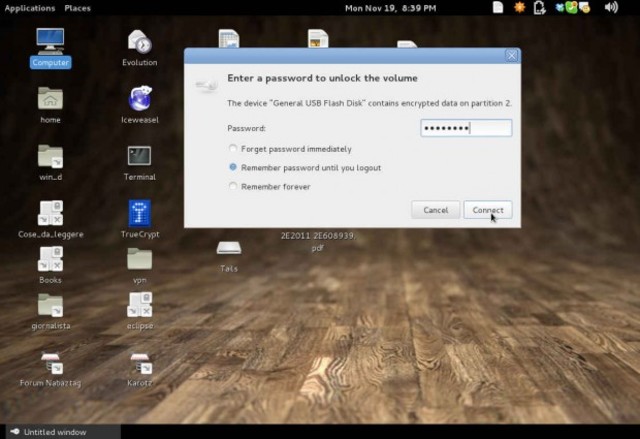Click the blue bird tray icon
This screenshot has width=640, height=439.
[x=560, y=7]
